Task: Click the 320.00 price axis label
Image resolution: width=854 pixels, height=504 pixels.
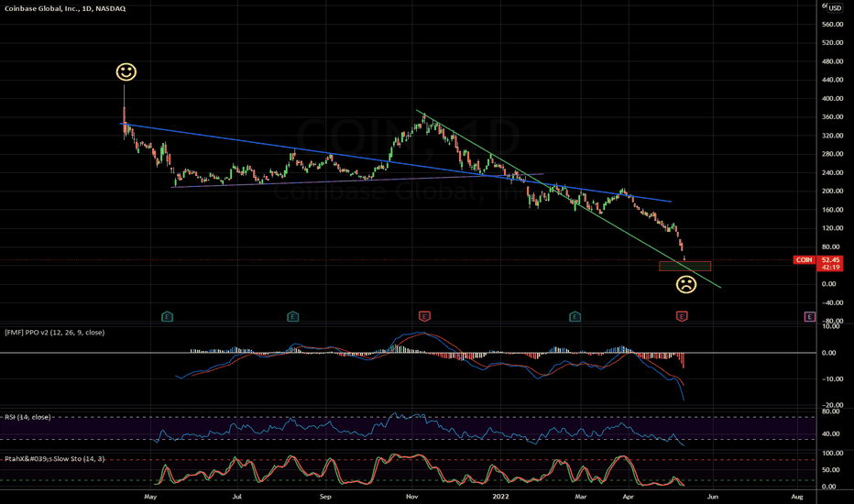Action: pyautogui.click(x=832, y=136)
